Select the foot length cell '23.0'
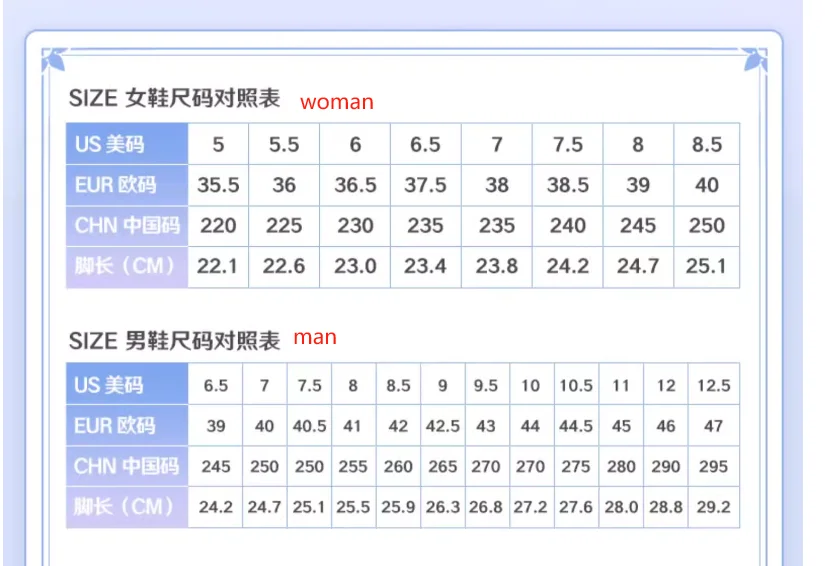This screenshot has height=566, width=825. (355, 267)
